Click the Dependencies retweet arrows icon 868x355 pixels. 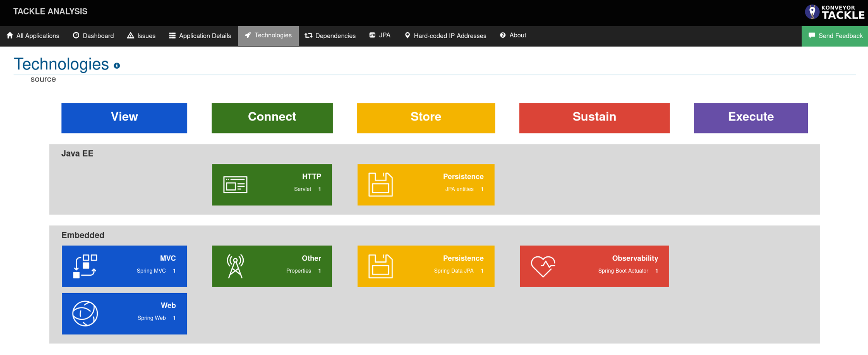click(x=309, y=36)
